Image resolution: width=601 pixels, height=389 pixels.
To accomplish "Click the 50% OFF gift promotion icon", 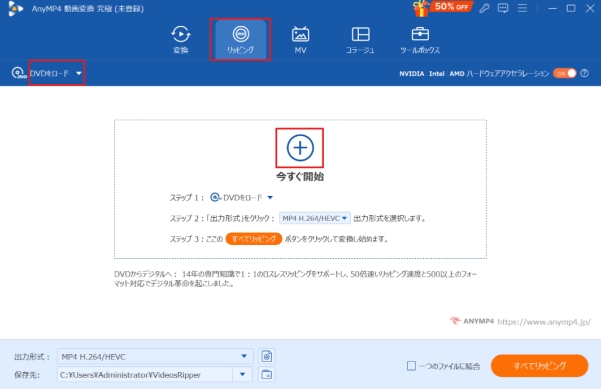I will click(442, 8).
